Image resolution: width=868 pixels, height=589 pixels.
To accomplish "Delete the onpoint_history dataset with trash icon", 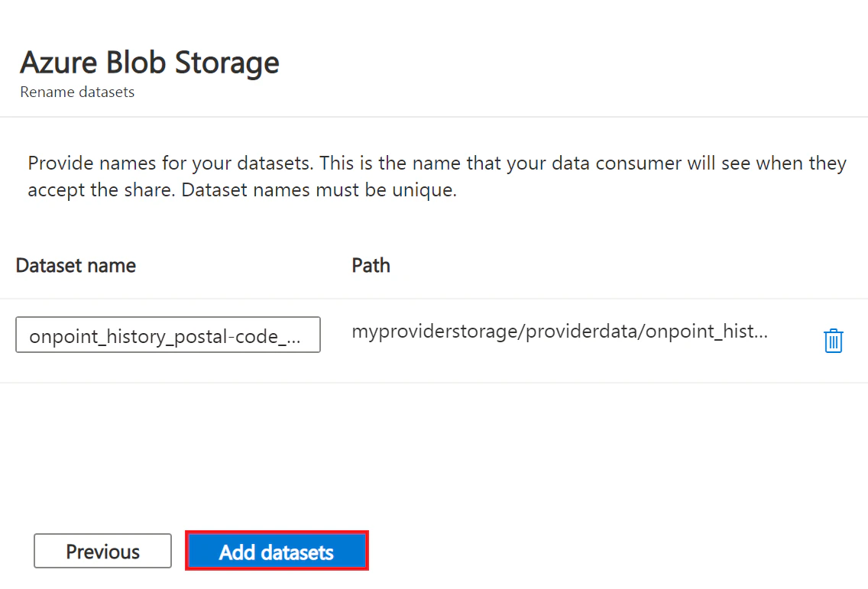I will coord(833,341).
